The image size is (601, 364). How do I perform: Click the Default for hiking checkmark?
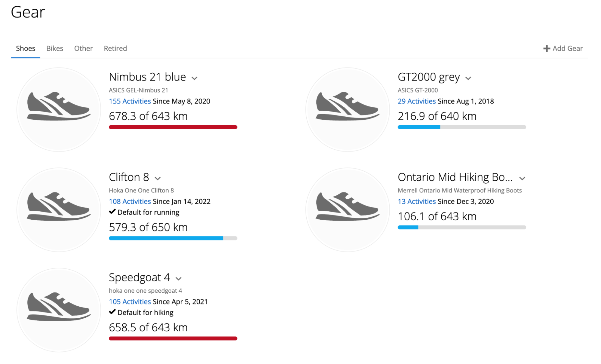(x=112, y=312)
